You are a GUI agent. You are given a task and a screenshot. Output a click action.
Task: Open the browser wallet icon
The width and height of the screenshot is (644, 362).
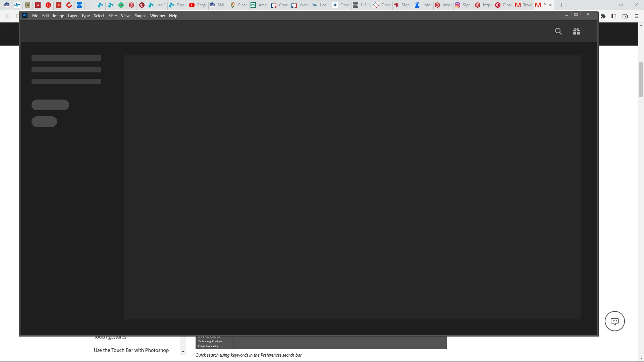pyautogui.click(x=625, y=16)
